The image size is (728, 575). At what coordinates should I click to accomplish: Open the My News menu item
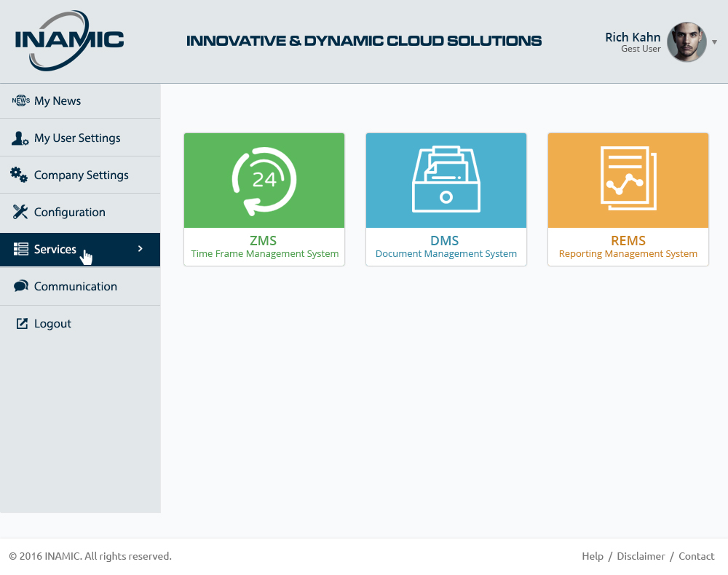point(80,100)
